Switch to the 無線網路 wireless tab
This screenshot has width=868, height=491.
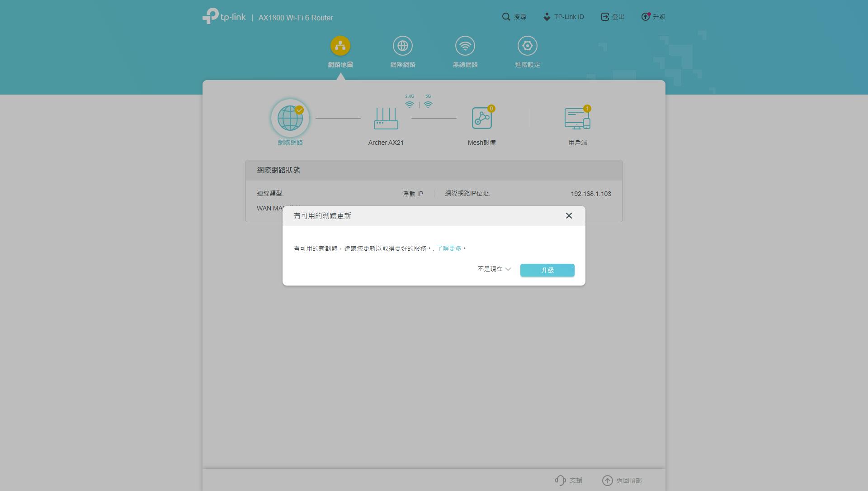pyautogui.click(x=465, y=46)
